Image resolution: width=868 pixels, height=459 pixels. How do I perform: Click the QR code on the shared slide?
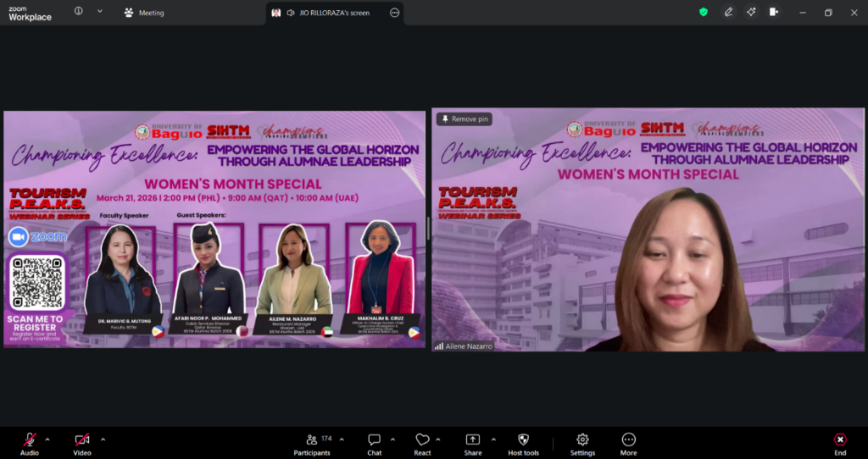[x=37, y=283]
